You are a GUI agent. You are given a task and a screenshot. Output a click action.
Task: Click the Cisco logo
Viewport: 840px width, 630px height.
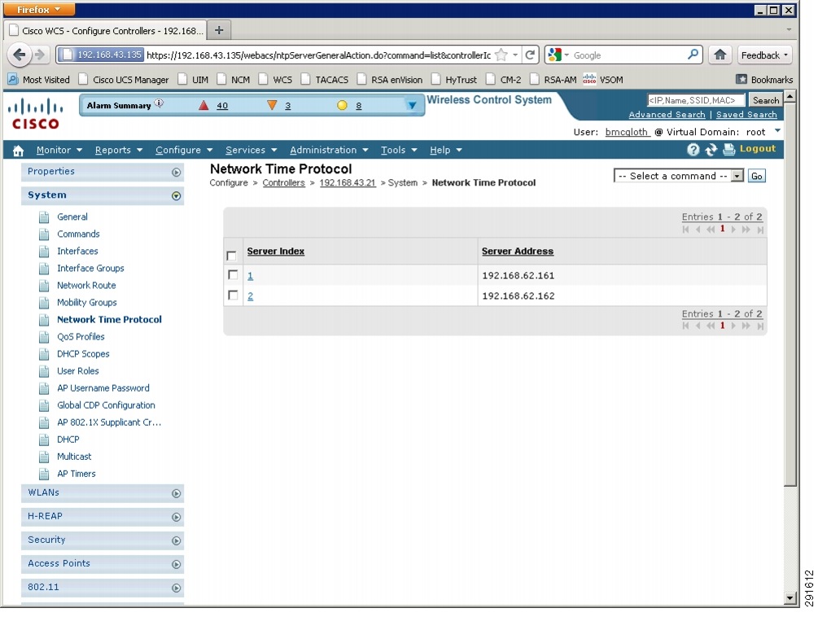click(x=35, y=114)
